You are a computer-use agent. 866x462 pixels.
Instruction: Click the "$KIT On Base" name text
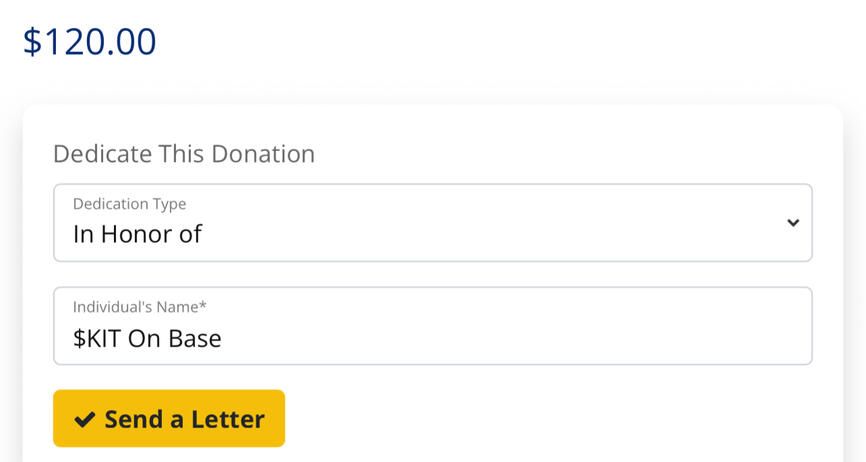pyautogui.click(x=147, y=339)
